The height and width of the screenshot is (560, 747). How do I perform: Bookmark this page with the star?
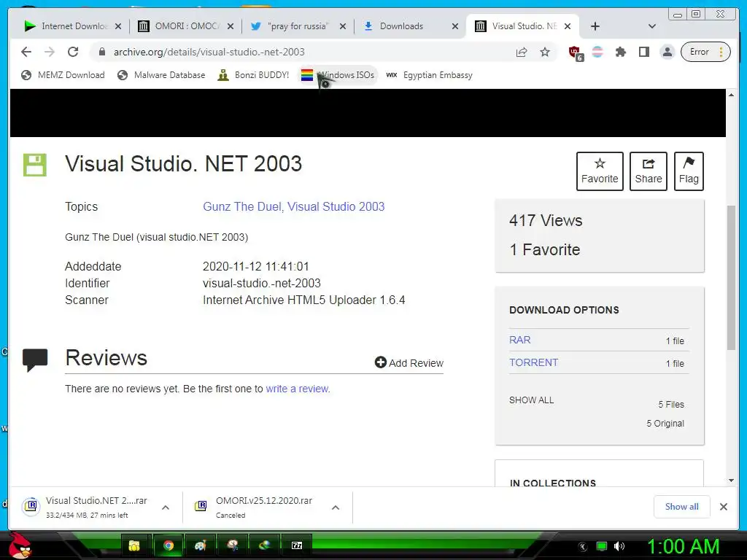545,52
